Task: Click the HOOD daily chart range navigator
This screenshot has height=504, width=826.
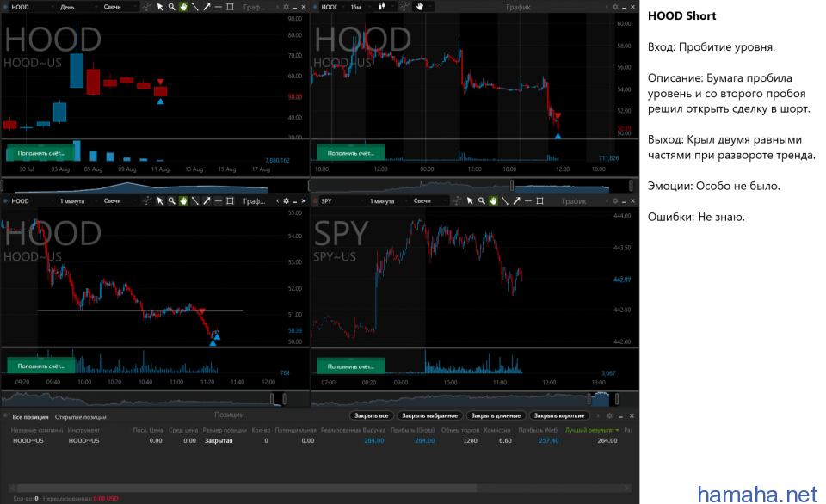Action: (155, 186)
